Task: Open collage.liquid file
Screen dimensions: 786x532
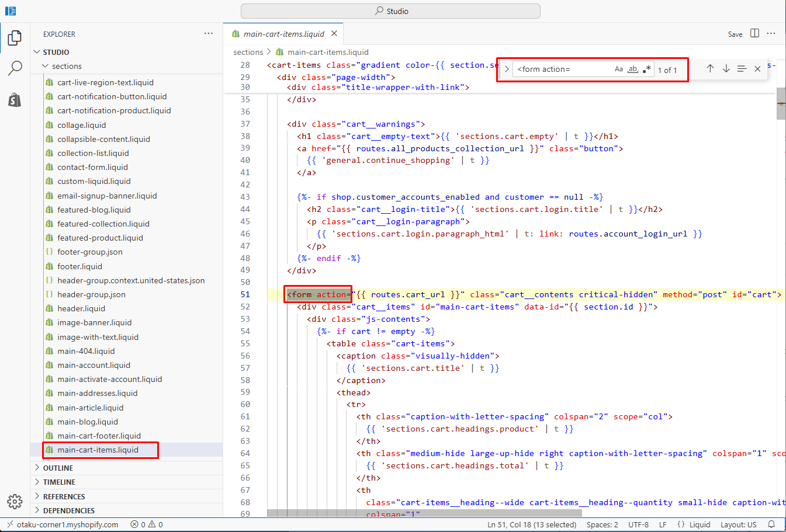Action: [81, 125]
